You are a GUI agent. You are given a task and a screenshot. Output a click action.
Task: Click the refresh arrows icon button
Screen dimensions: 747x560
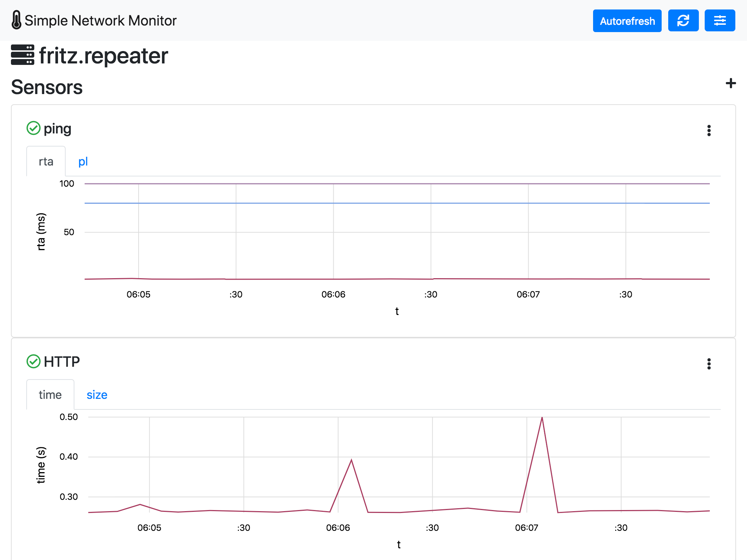[683, 21]
